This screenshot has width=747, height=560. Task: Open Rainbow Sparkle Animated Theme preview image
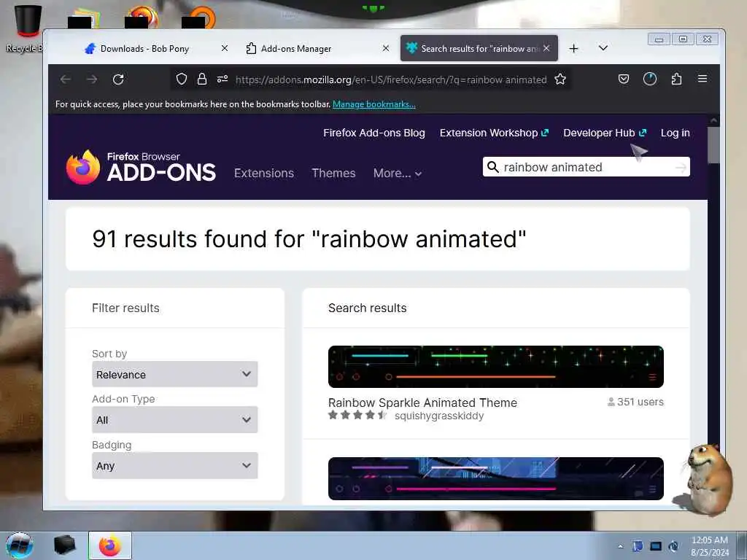pos(495,367)
